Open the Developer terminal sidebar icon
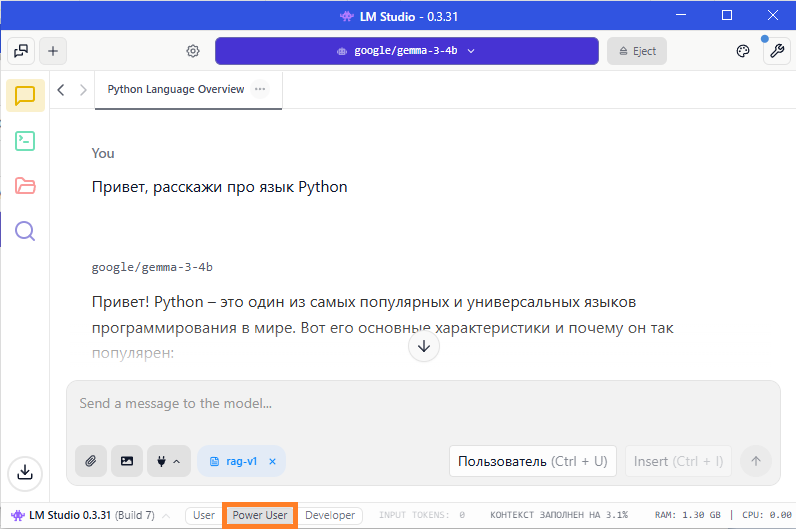Screen dimensions: 796x529 [25, 141]
